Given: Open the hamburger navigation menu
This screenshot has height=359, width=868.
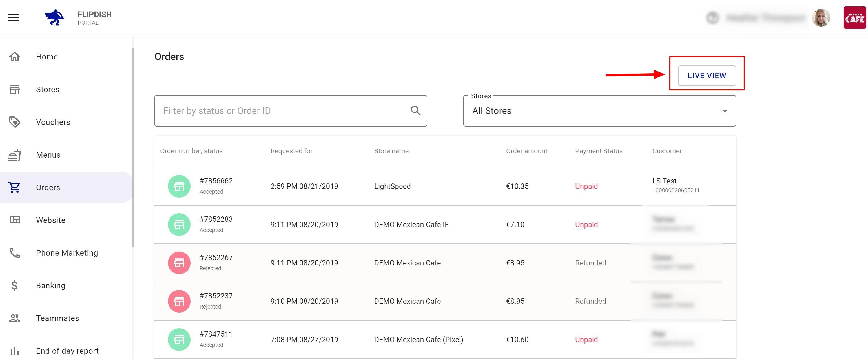Looking at the screenshot, I should click(14, 18).
